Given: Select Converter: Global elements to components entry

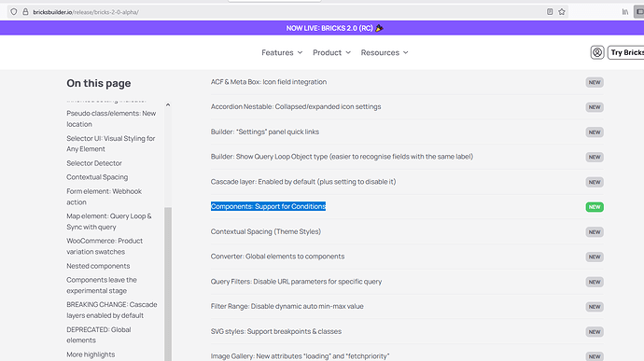Looking at the screenshot, I should (x=277, y=257).
